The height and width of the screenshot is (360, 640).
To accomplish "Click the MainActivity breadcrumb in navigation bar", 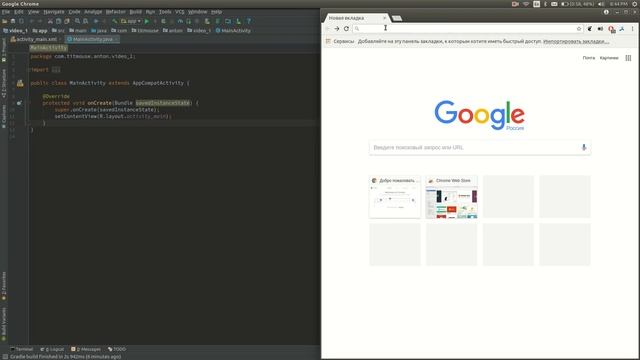I will [x=233, y=31].
